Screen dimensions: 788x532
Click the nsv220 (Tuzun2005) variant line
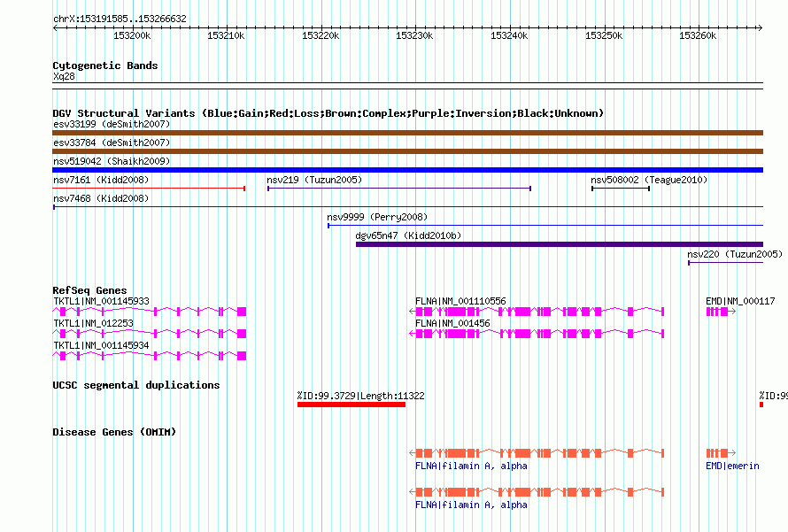[725, 263]
